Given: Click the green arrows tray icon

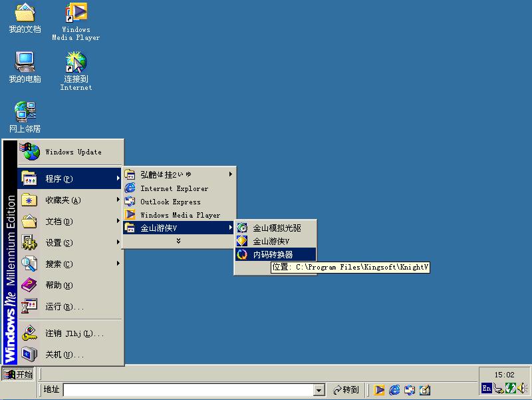Looking at the screenshot, I should [x=511, y=388].
